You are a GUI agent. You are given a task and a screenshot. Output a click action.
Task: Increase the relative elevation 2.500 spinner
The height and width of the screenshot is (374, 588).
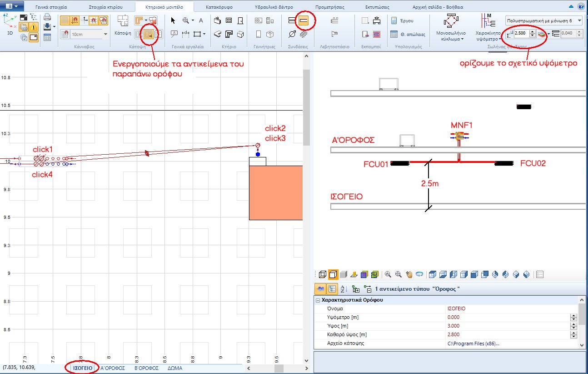point(533,32)
